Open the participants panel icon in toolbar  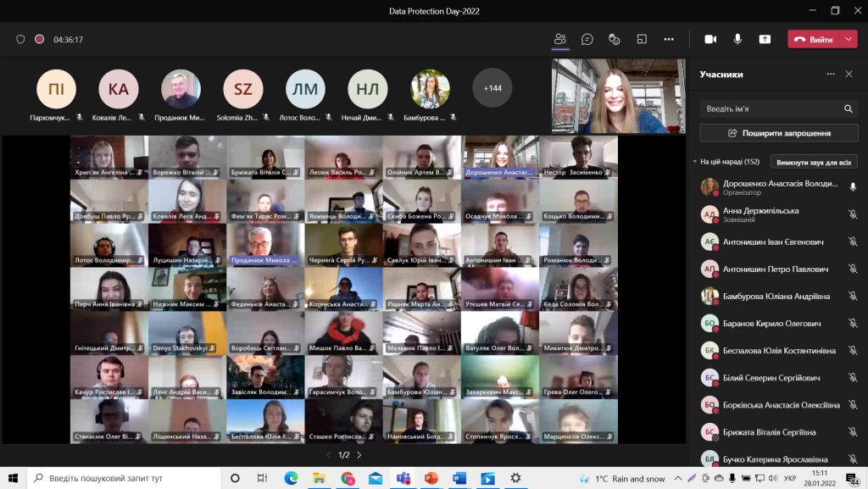click(559, 39)
